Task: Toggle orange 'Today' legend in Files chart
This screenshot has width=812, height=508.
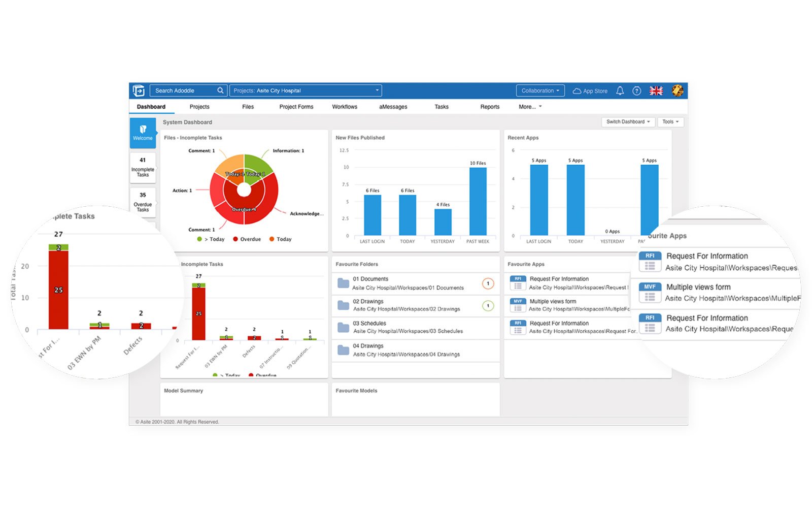Action: tap(281, 239)
